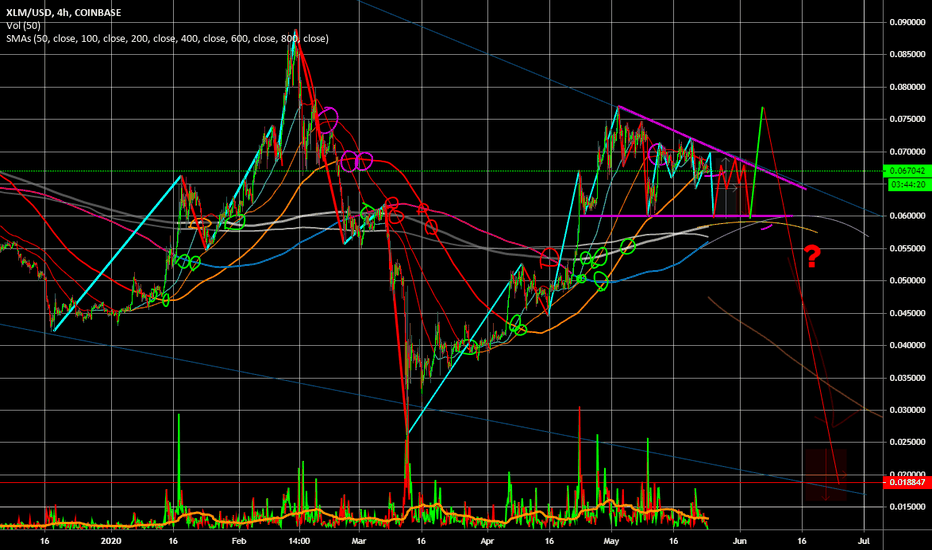Click the 0.080000 price axis label
932x550 pixels.
[x=908, y=87]
